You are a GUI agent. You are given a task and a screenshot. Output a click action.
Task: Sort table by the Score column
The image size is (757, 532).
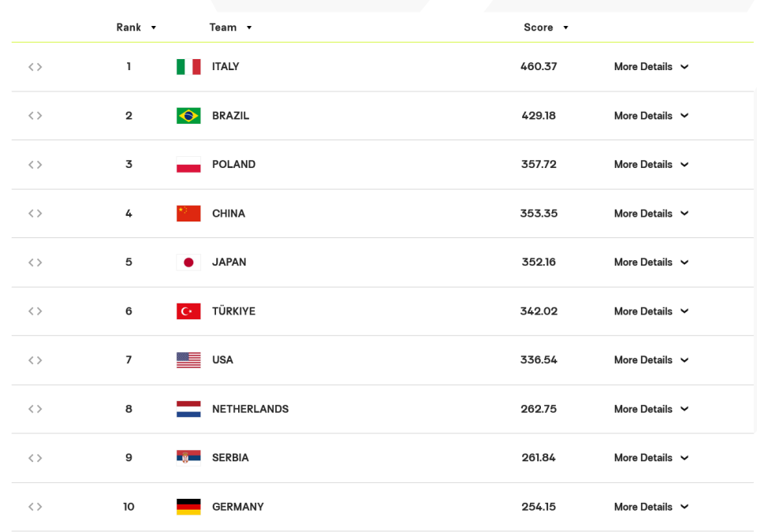(x=546, y=28)
